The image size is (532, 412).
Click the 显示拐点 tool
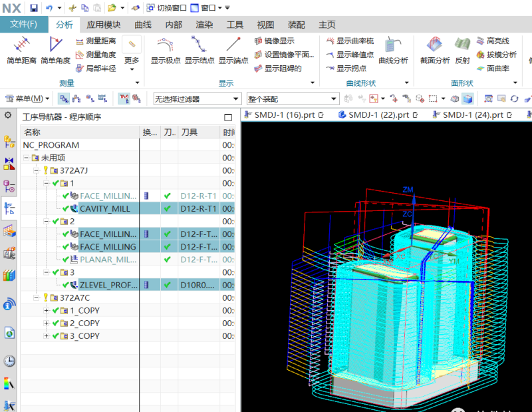tap(346, 69)
